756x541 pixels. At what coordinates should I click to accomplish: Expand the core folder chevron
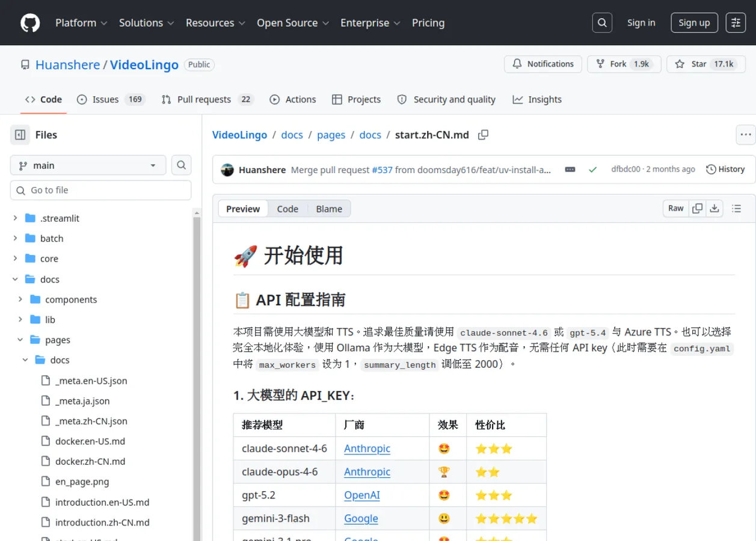[16, 258]
